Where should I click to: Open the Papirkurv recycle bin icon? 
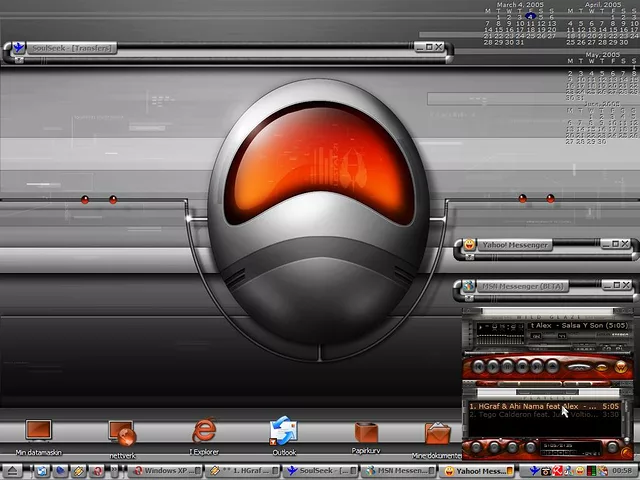(x=366, y=432)
